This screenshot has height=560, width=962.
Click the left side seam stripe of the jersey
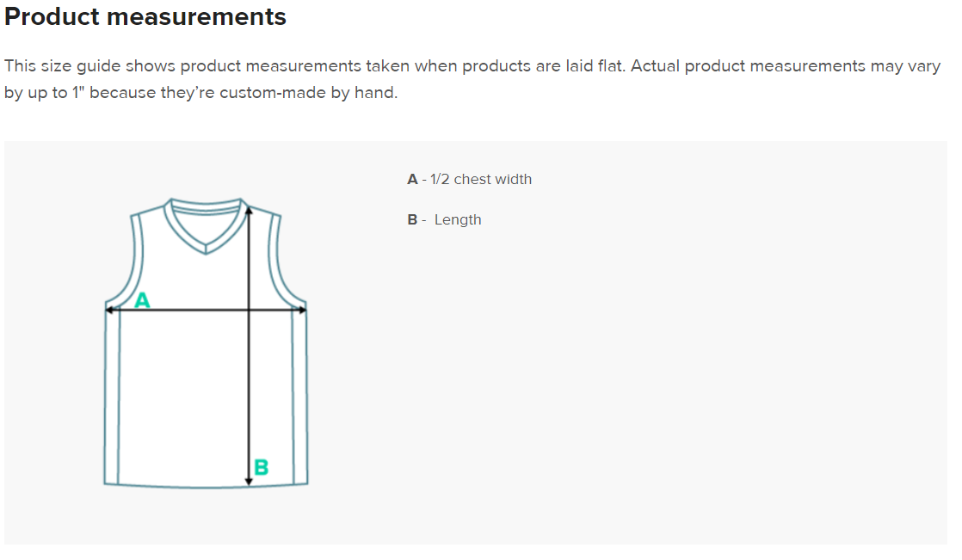(x=112, y=396)
